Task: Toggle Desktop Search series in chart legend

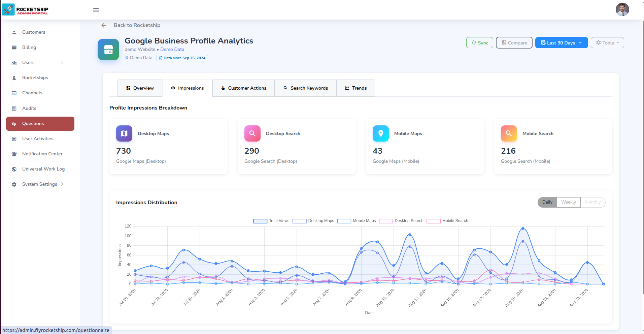Action: pyautogui.click(x=401, y=221)
